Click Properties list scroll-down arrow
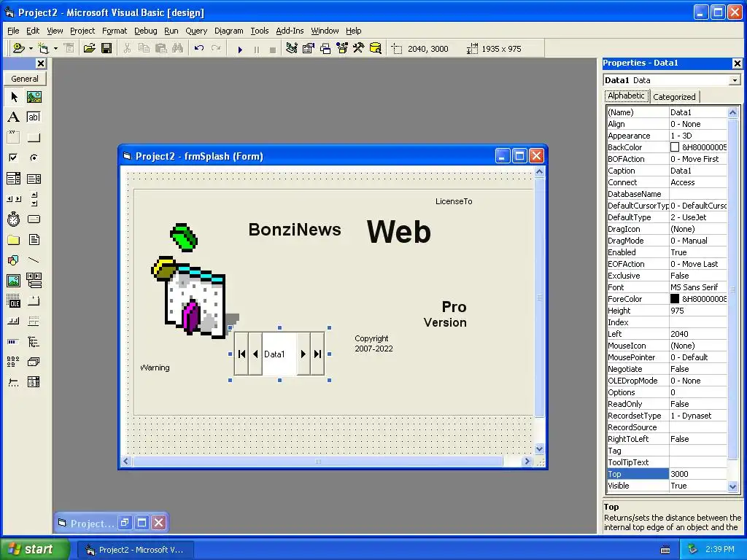The height and width of the screenshot is (560, 747). 732,486
